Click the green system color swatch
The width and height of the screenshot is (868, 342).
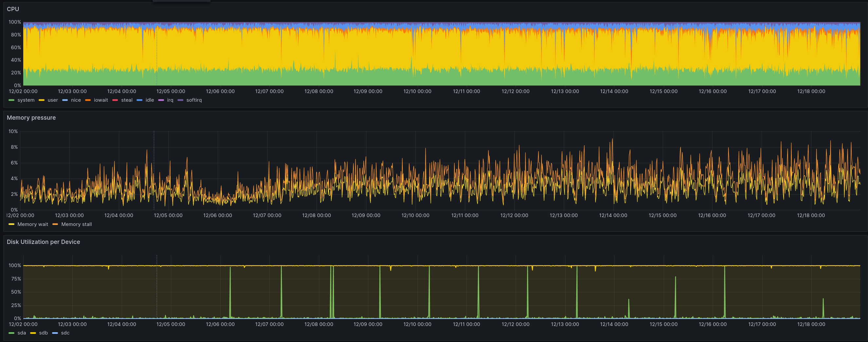(11, 100)
